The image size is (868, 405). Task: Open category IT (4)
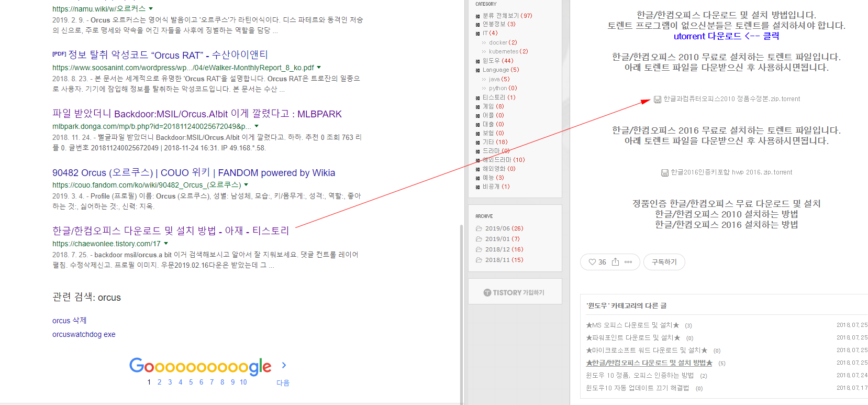(x=490, y=33)
